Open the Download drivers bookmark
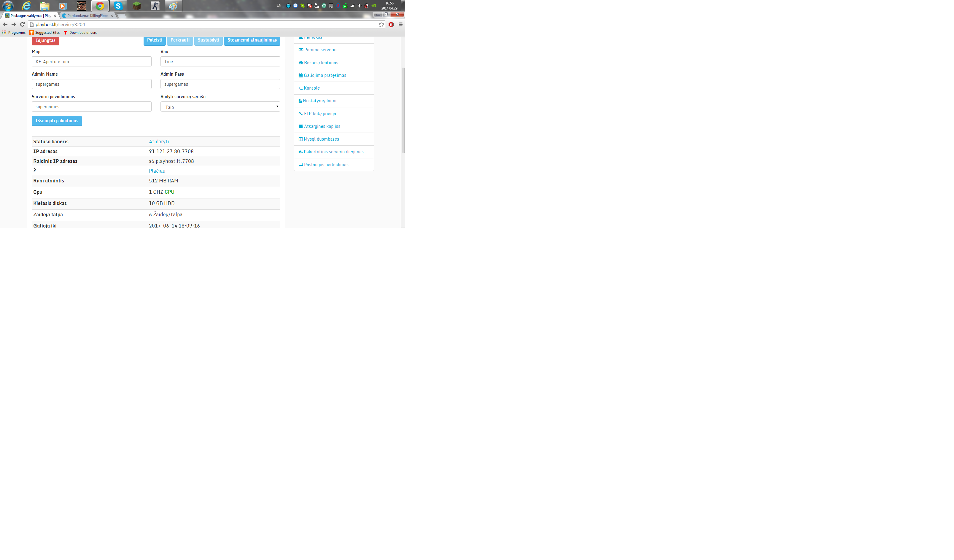 click(x=80, y=33)
